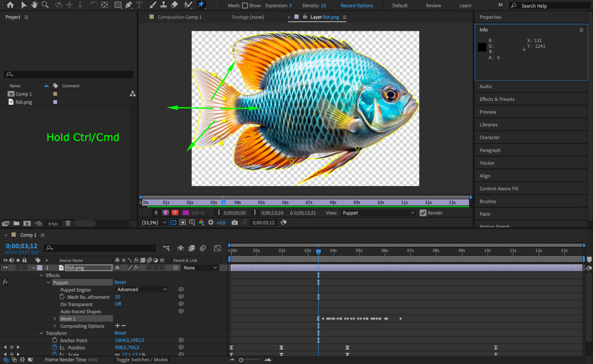This screenshot has height=364, width=593.
Task: Delete selected project item with trash icon
Action: tap(68, 223)
